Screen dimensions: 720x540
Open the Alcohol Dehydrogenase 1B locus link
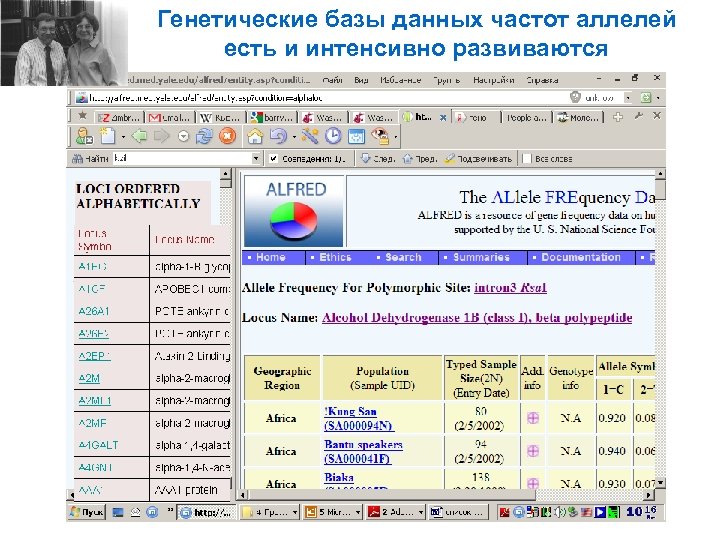pos(477,318)
